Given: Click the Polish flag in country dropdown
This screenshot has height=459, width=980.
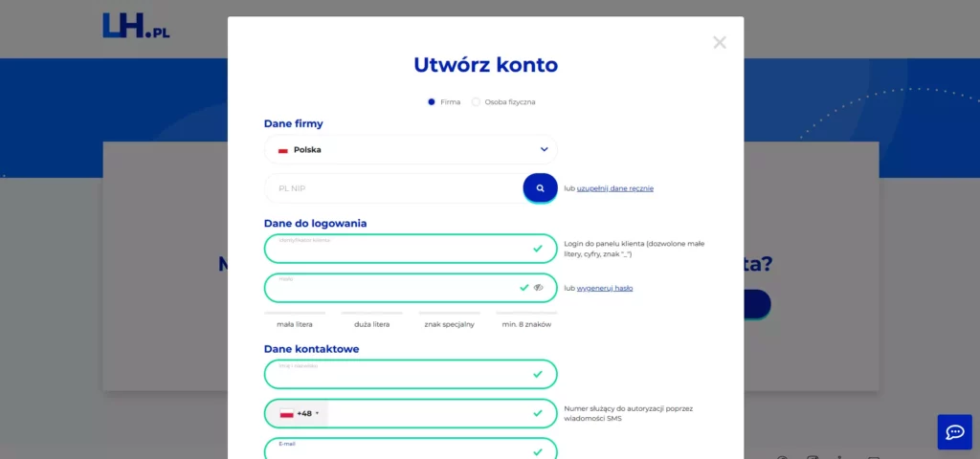Looking at the screenshot, I should 283,150.
